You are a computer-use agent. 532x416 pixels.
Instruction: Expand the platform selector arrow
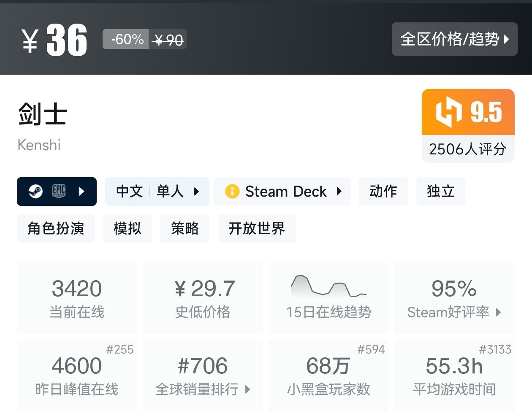coord(81,192)
